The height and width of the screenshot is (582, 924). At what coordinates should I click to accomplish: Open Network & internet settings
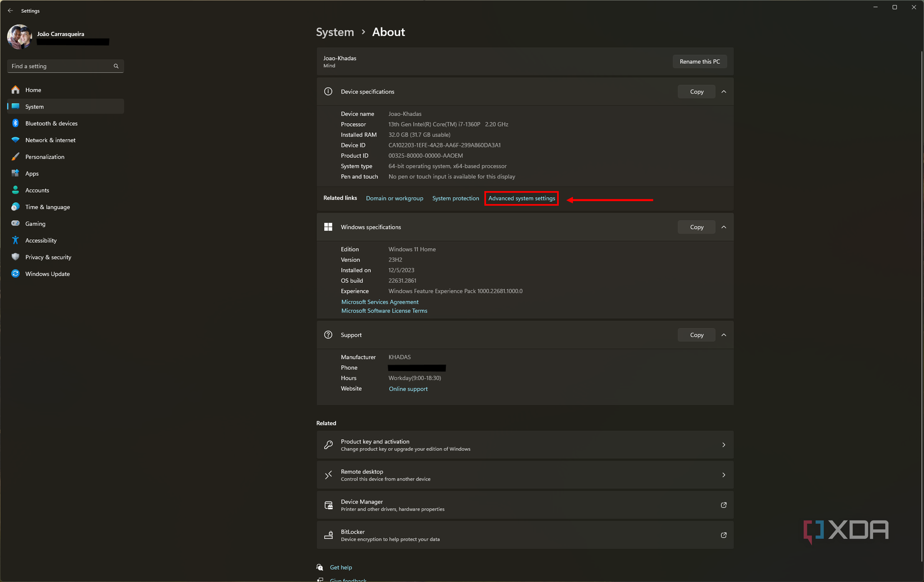50,140
